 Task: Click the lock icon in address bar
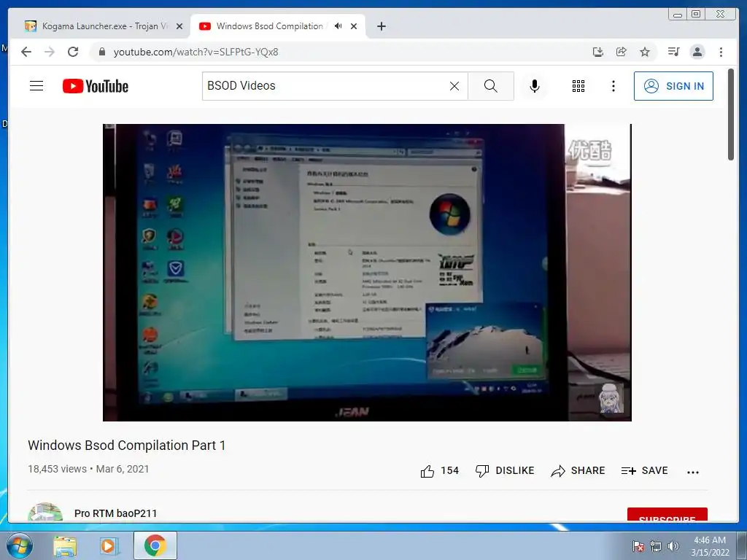(102, 52)
